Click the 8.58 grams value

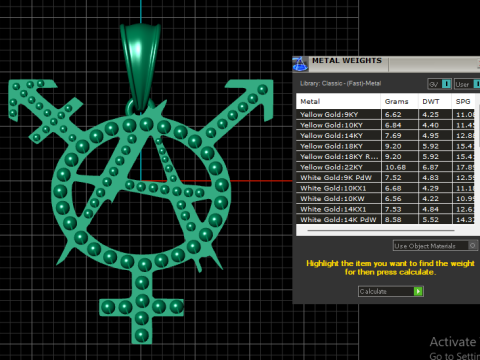[x=393, y=220]
